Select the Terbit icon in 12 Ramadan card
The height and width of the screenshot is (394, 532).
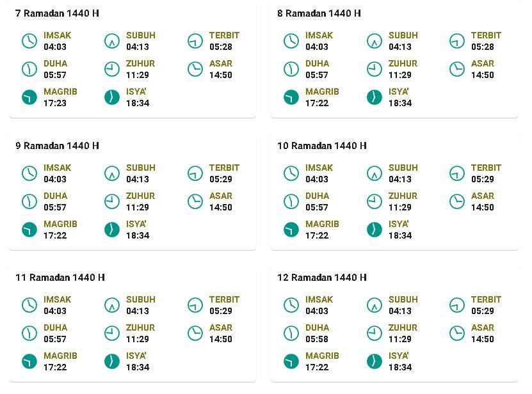(x=457, y=305)
